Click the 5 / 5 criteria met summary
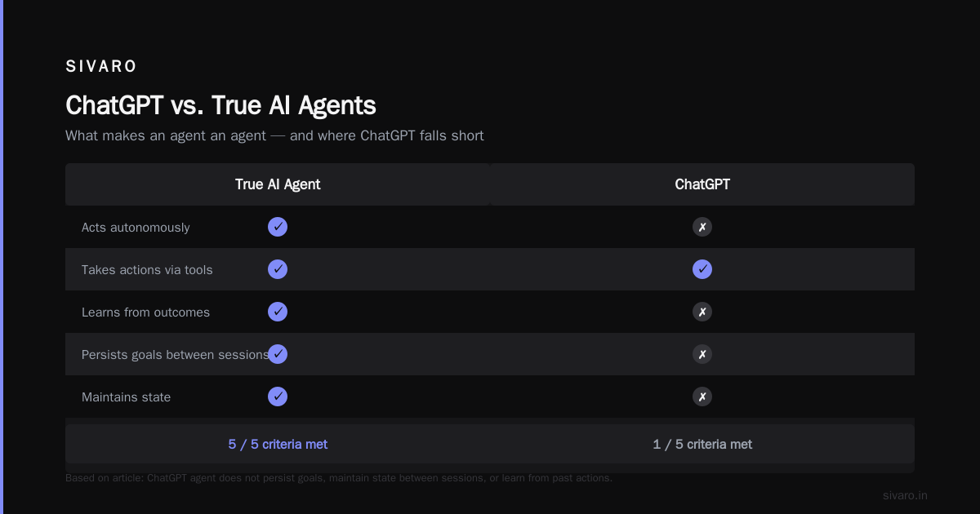The width and height of the screenshot is (980, 514). coord(278,444)
